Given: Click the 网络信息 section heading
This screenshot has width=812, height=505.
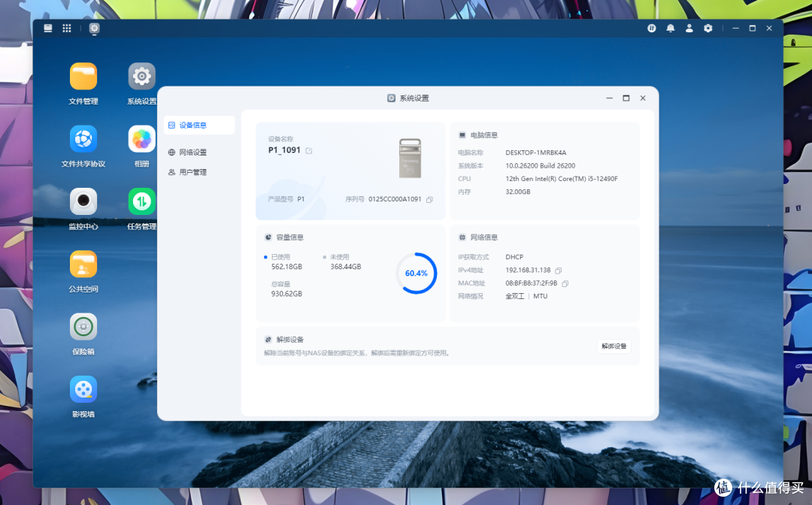Looking at the screenshot, I should (483, 237).
